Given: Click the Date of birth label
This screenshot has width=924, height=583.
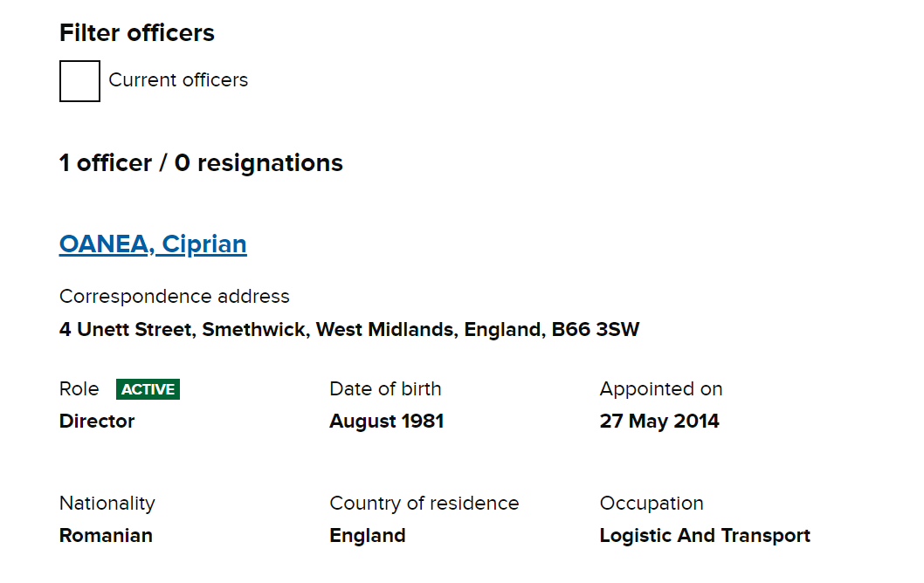Looking at the screenshot, I should 385,389.
